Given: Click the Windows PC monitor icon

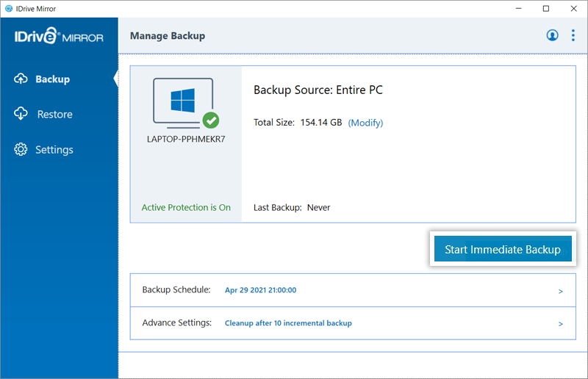Looking at the screenshot, I should [x=183, y=101].
